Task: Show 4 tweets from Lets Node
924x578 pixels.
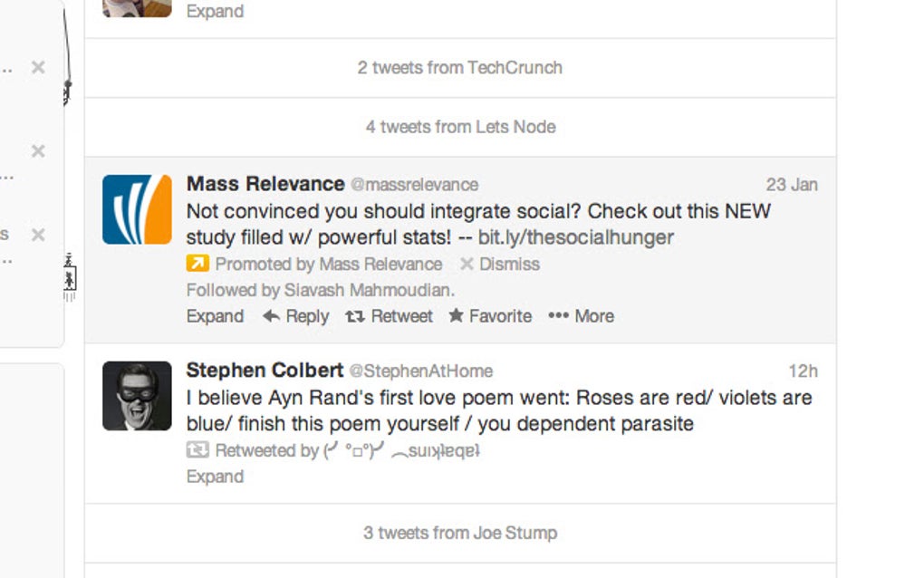Action: [x=459, y=127]
